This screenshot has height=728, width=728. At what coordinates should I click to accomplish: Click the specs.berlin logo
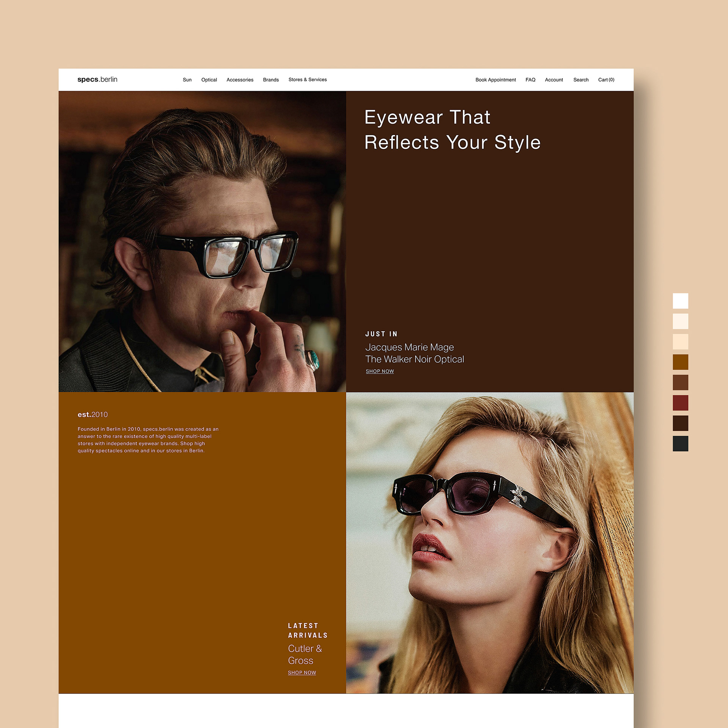pos(97,80)
